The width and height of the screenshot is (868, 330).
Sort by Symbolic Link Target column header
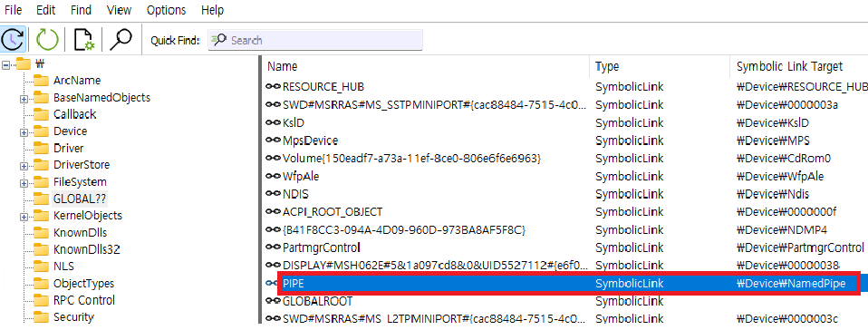tap(789, 66)
